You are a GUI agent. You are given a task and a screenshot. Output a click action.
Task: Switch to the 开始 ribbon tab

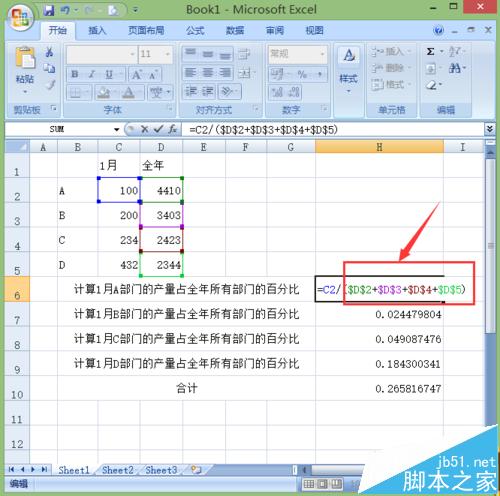[57, 31]
